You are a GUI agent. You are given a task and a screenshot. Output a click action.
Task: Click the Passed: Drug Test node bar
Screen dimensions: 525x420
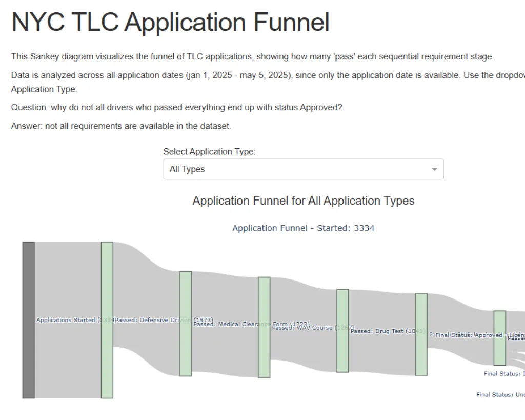point(342,331)
